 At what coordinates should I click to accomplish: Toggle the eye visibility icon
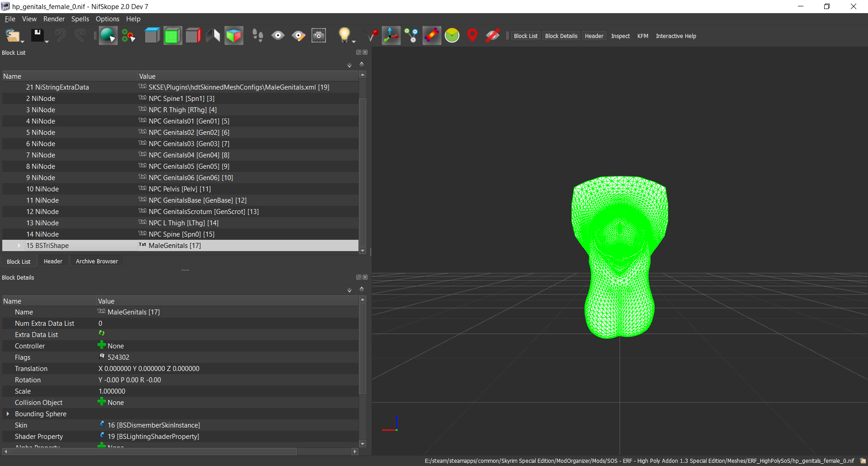tap(278, 35)
